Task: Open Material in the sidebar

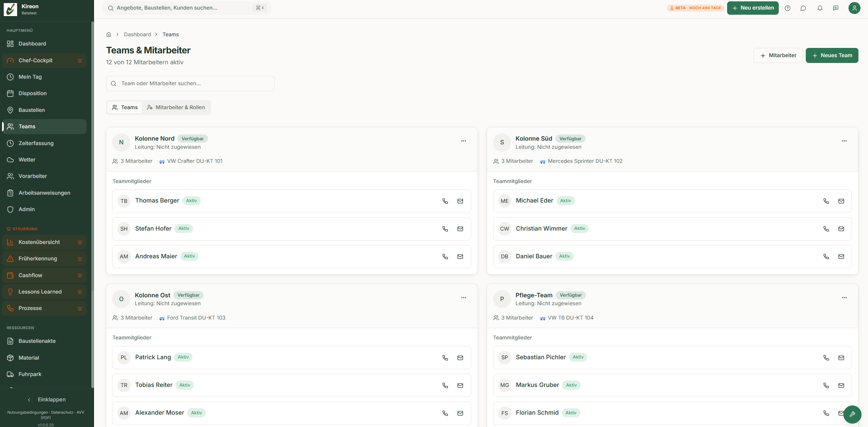Action: [44, 358]
